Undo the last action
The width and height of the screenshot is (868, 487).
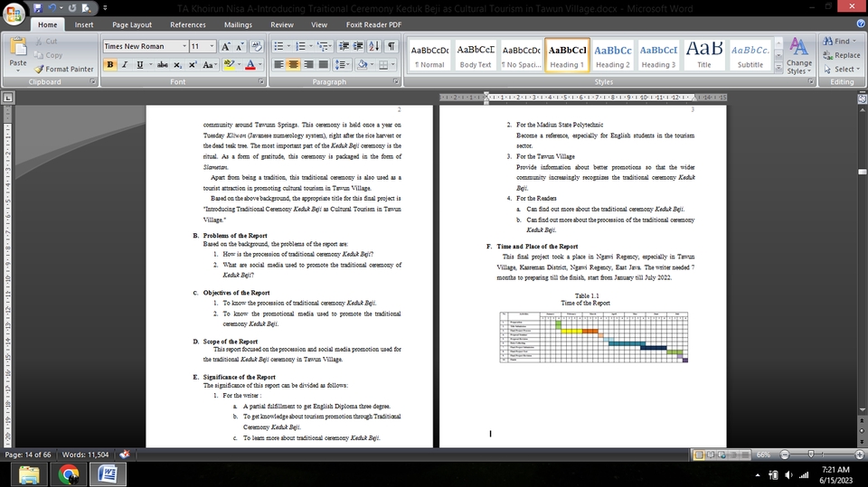[x=52, y=8]
